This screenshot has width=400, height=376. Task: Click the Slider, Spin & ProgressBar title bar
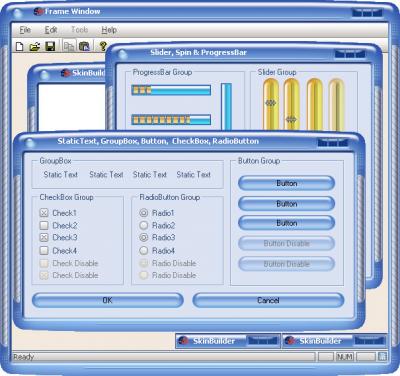click(x=244, y=52)
